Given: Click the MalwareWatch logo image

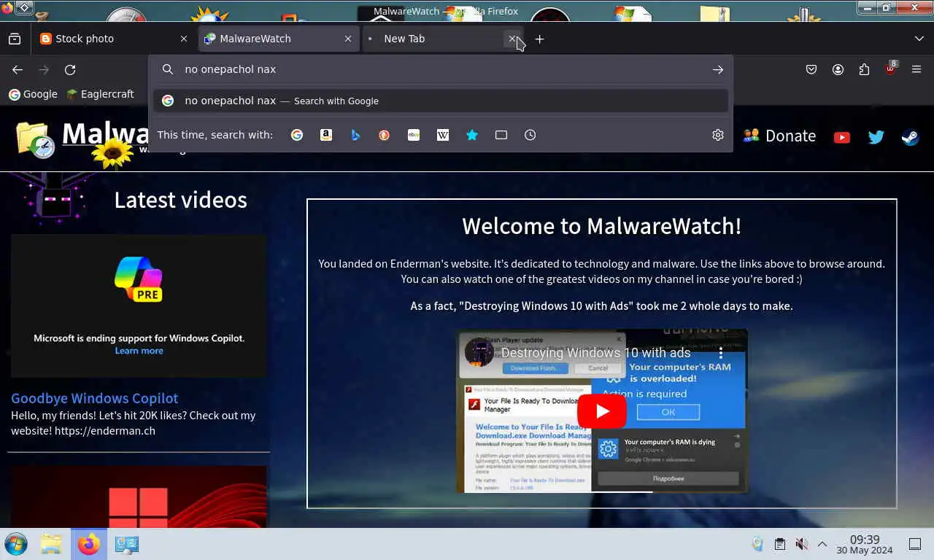Looking at the screenshot, I should point(34,138).
